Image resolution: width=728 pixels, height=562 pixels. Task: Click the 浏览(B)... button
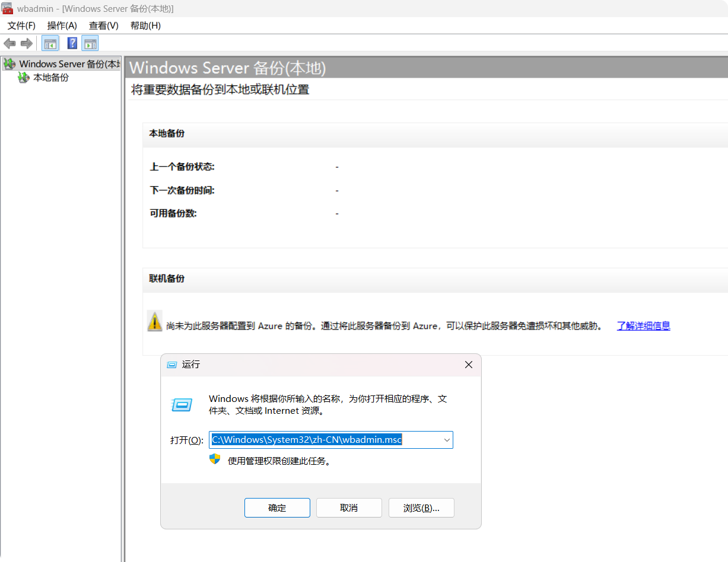point(421,507)
